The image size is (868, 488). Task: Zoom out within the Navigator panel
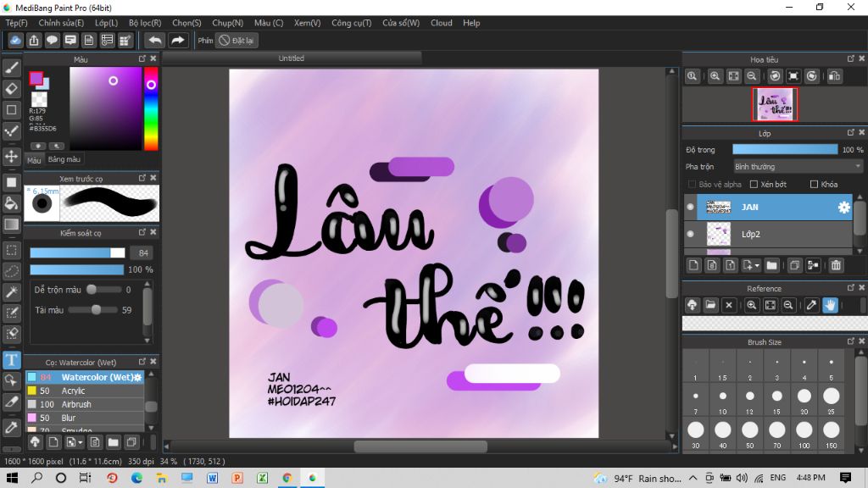click(752, 76)
